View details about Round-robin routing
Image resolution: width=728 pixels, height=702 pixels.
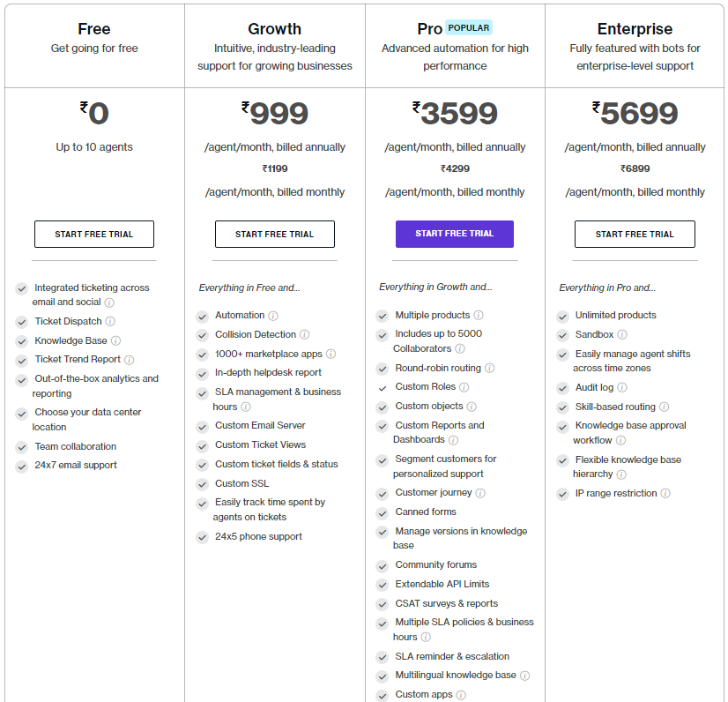(489, 368)
